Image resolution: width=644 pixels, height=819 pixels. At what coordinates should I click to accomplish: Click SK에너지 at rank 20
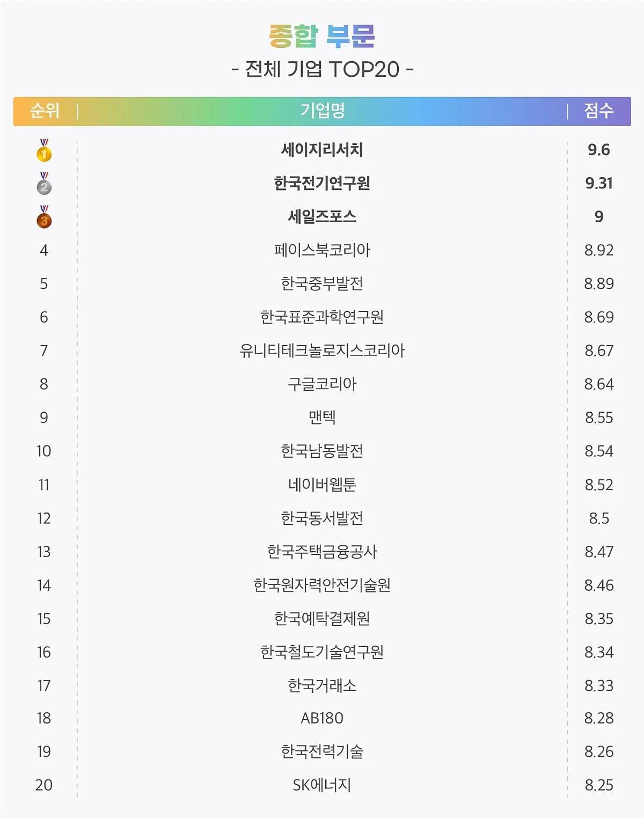click(322, 785)
